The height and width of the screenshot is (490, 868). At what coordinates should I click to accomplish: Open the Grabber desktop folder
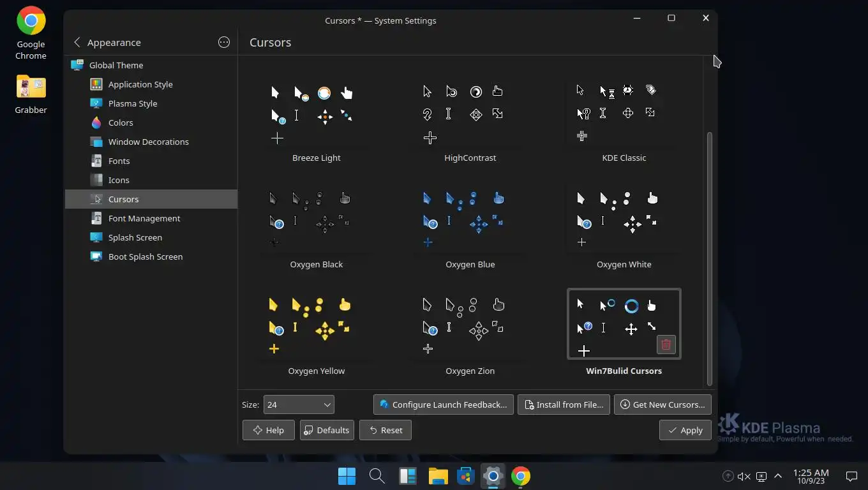click(31, 94)
